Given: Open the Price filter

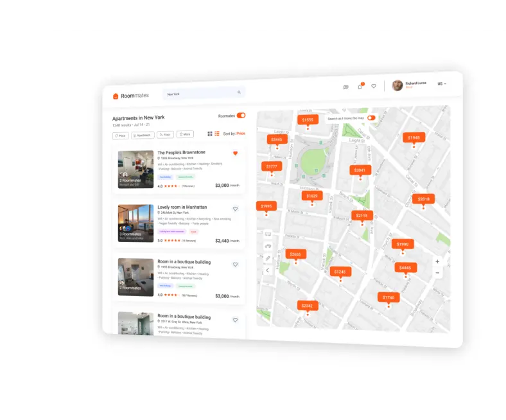Looking at the screenshot, I should (120, 136).
